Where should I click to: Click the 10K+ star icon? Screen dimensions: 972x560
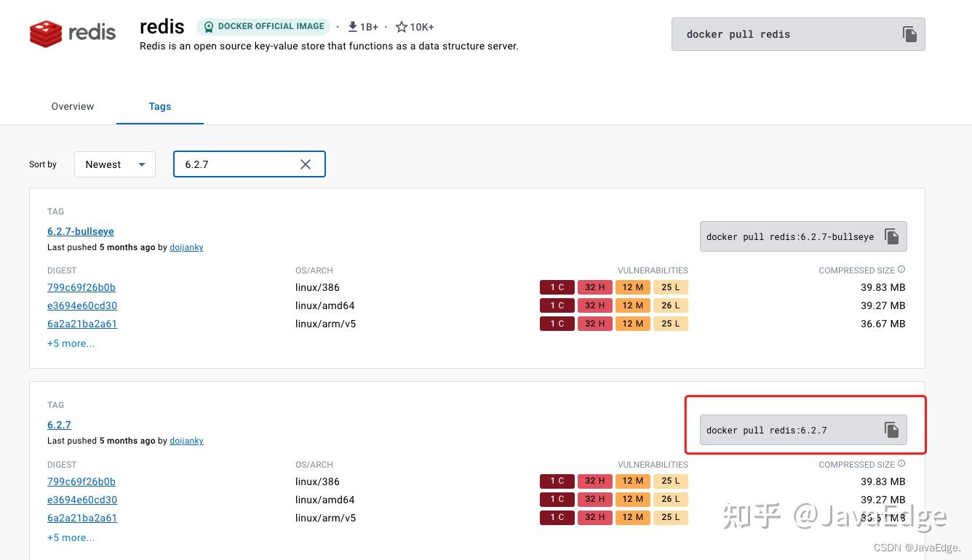click(x=401, y=27)
